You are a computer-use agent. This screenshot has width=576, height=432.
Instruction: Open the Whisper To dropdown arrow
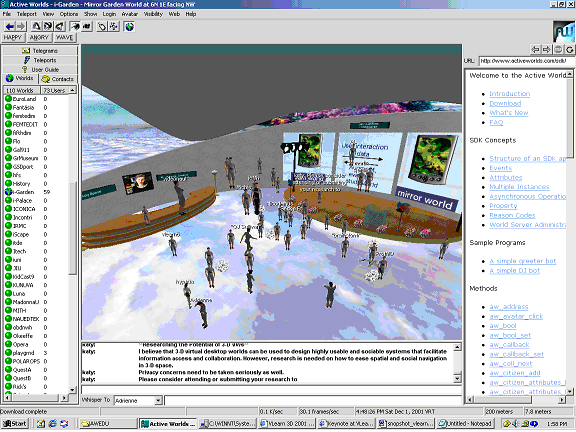click(158, 400)
